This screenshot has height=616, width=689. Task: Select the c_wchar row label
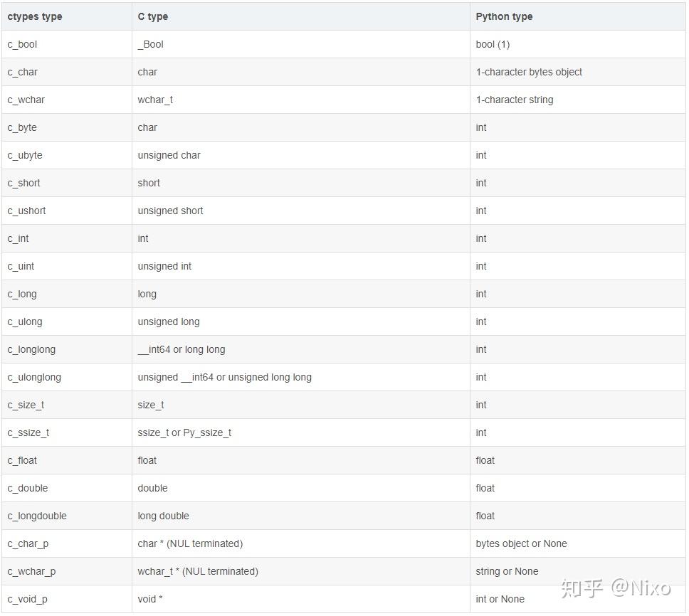tap(26, 100)
